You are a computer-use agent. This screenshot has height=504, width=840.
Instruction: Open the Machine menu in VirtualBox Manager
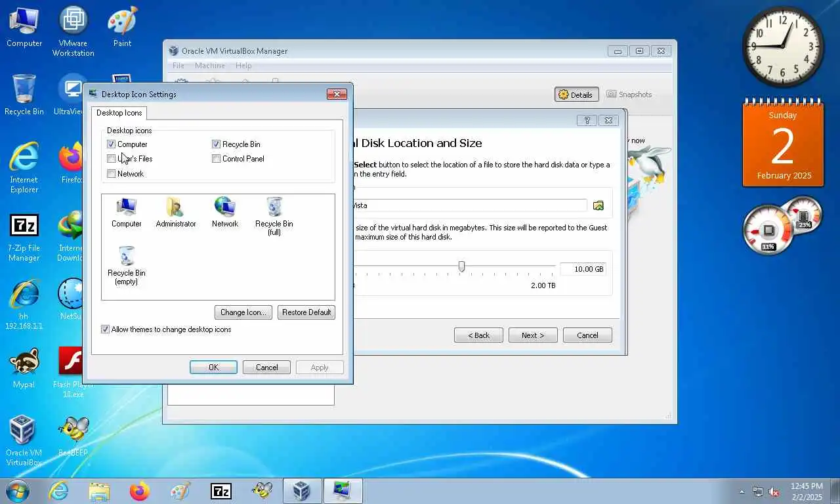(210, 66)
